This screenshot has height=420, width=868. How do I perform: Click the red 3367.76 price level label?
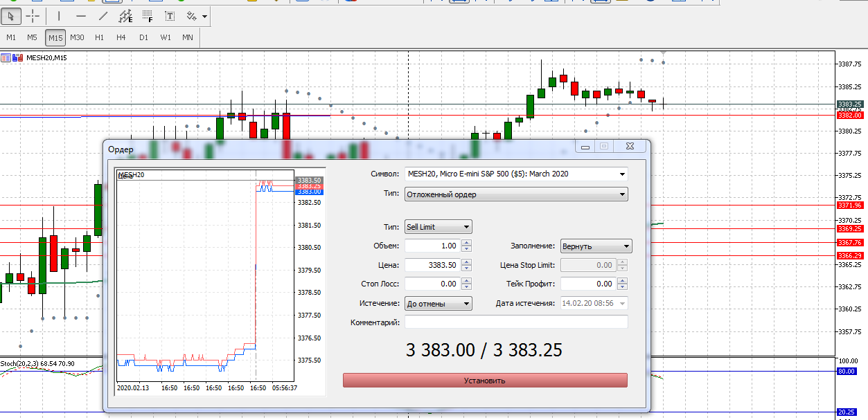(849, 242)
